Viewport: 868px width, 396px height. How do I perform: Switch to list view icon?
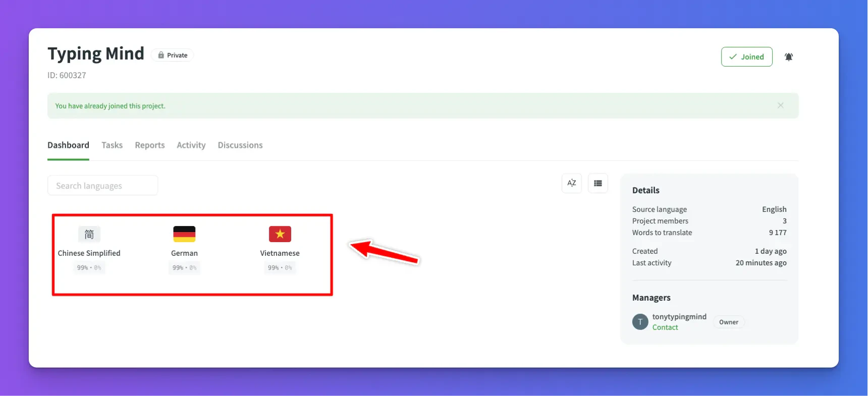(598, 183)
